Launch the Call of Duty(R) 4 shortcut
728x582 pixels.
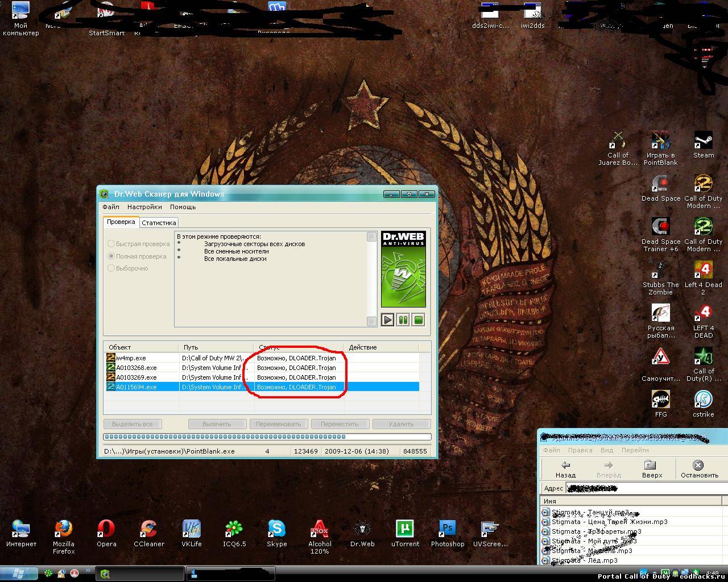pos(704,364)
